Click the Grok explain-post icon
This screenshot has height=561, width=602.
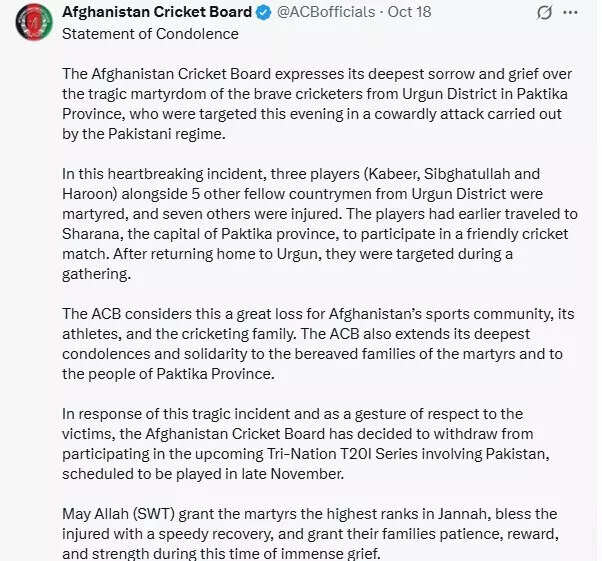click(544, 13)
